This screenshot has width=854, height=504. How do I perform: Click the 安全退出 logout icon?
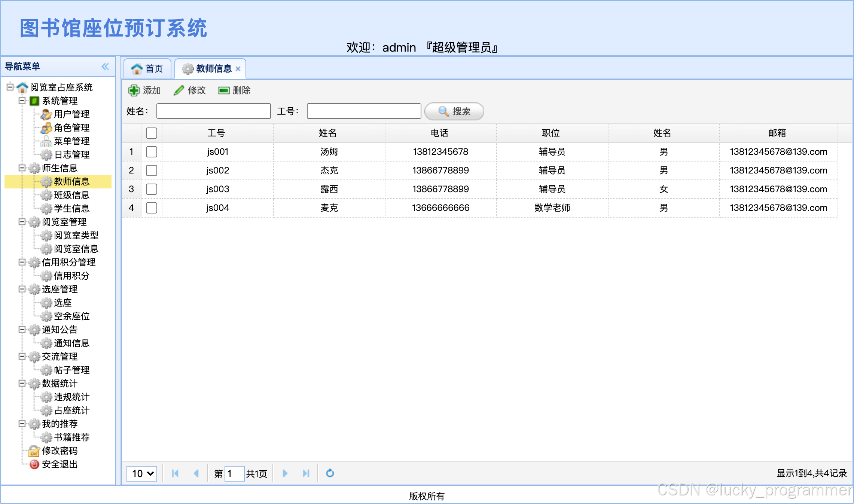(34, 464)
